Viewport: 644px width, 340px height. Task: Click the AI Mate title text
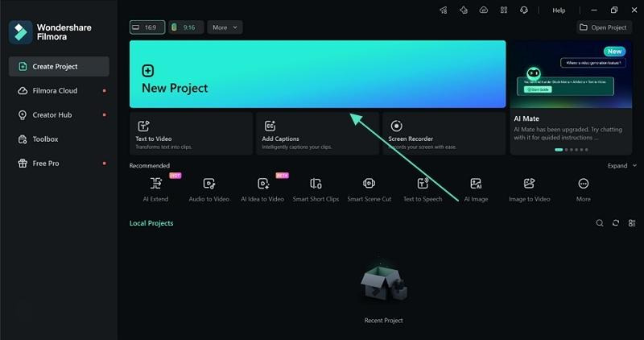click(526, 118)
